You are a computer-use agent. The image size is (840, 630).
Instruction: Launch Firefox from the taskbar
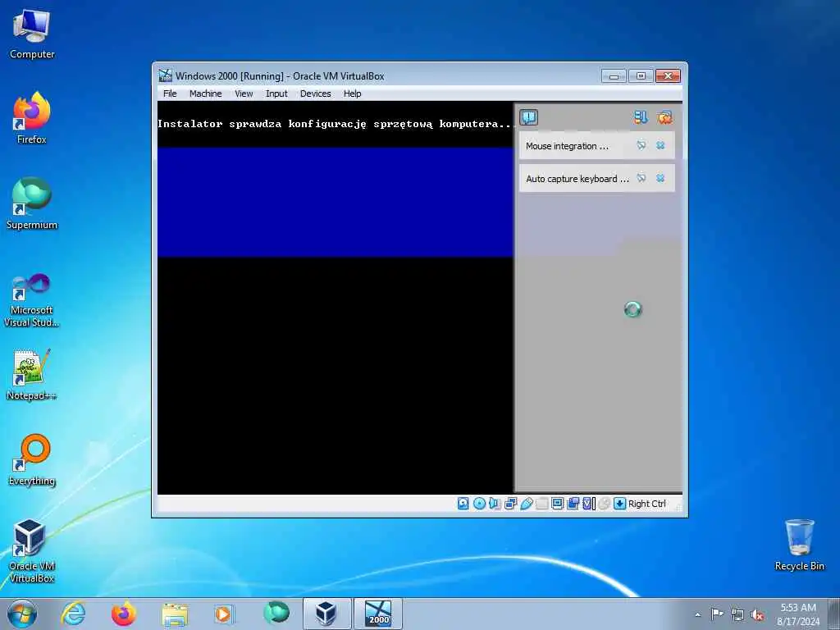[x=124, y=614]
